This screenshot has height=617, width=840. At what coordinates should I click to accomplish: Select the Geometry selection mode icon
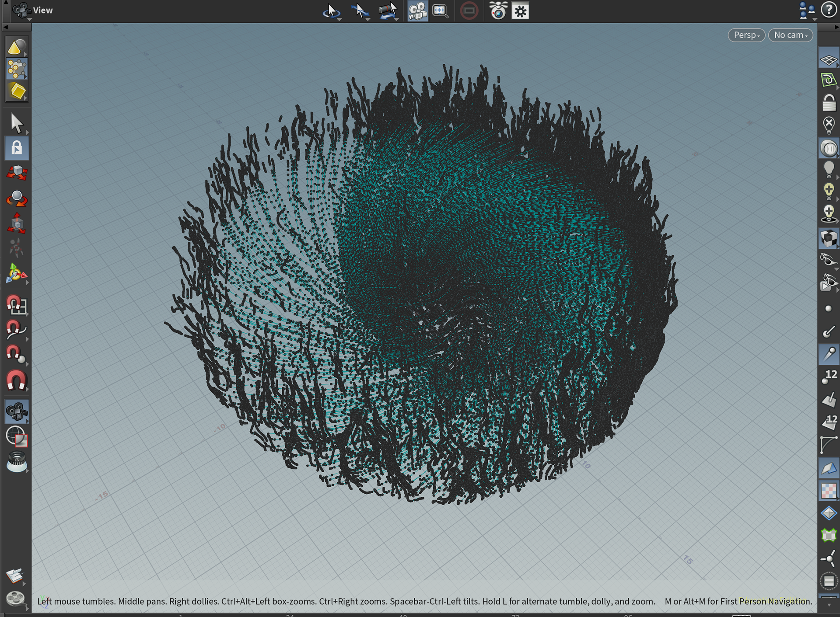pyautogui.click(x=17, y=69)
